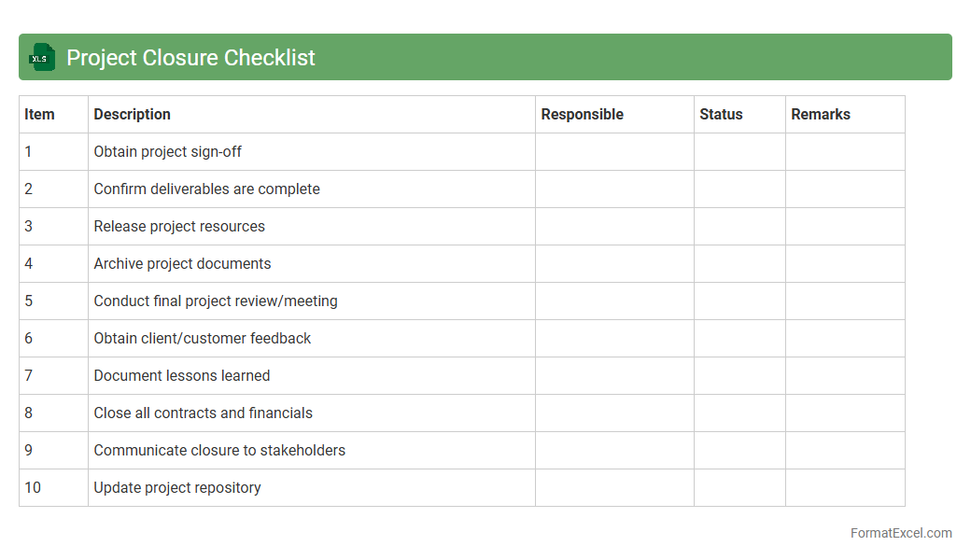The image size is (971, 560).
Task: Select the Description column header
Action: pos(133,115)
